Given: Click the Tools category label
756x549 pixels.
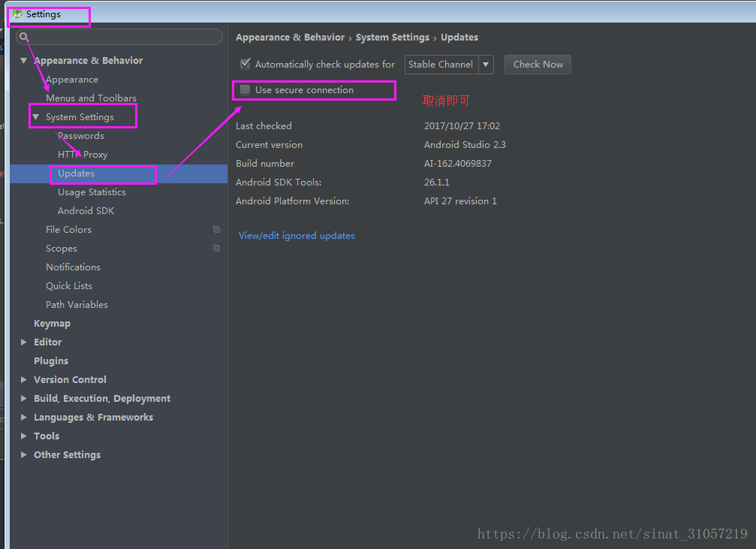Looking at the screenshot, I should click(47, 436).
